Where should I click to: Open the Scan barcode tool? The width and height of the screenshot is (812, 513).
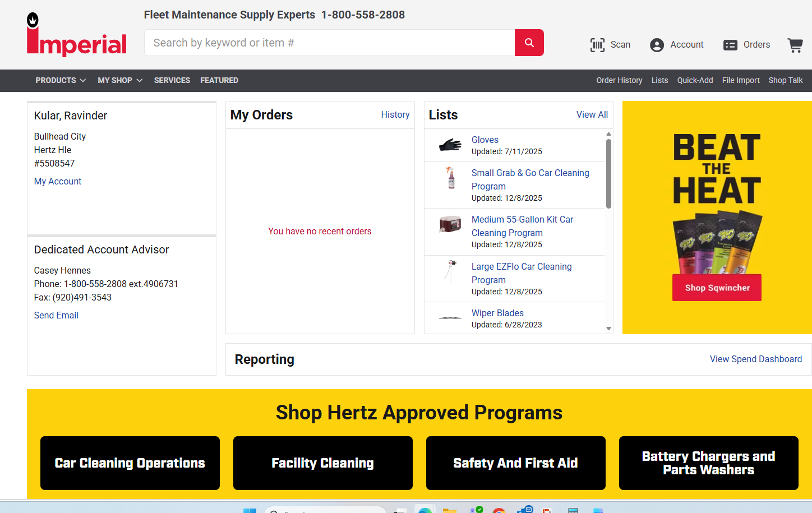[x=610, y=45]
